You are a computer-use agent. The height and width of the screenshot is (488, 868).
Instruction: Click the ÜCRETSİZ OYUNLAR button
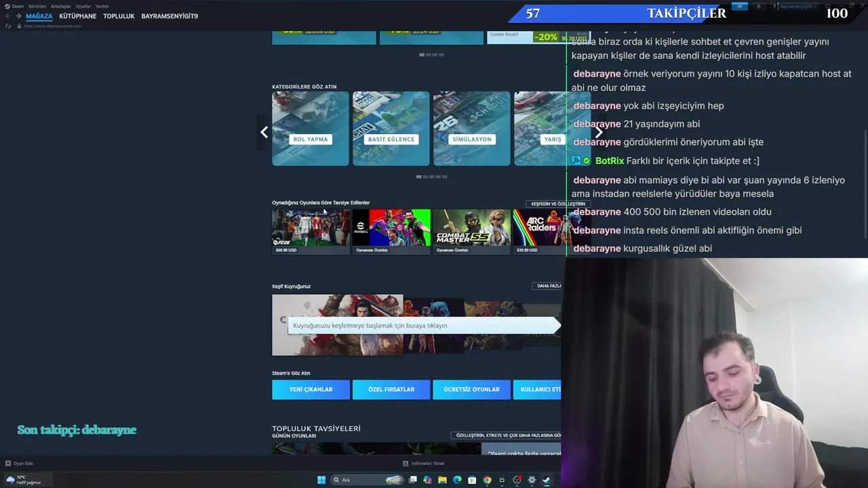tap(472, 390)
